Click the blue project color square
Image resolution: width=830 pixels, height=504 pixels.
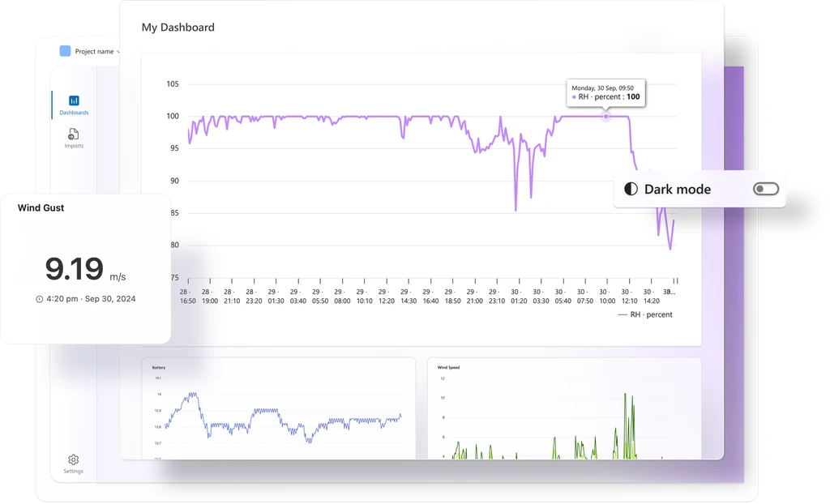[x=65, y=51]
